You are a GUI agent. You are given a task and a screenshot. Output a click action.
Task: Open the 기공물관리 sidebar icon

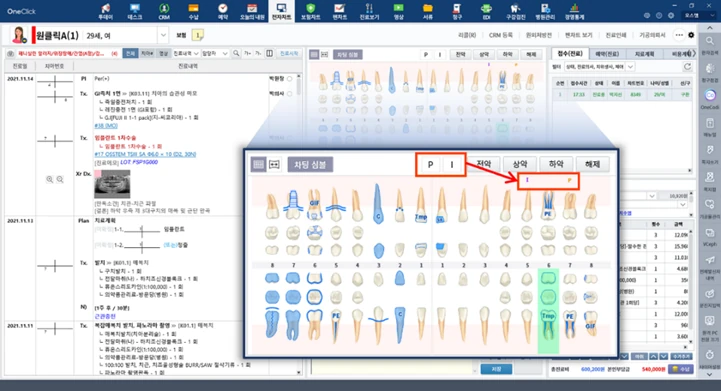point(710,204)
